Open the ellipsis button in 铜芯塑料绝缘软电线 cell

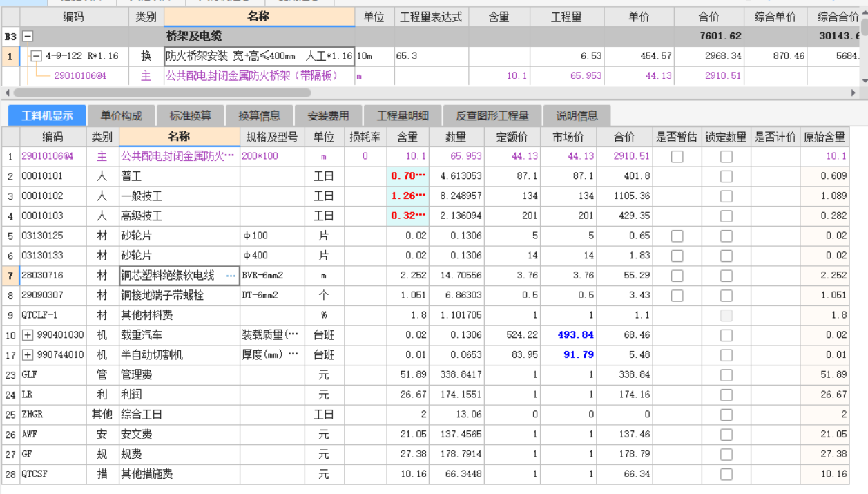pyautogui.click(x=231, y=276)
